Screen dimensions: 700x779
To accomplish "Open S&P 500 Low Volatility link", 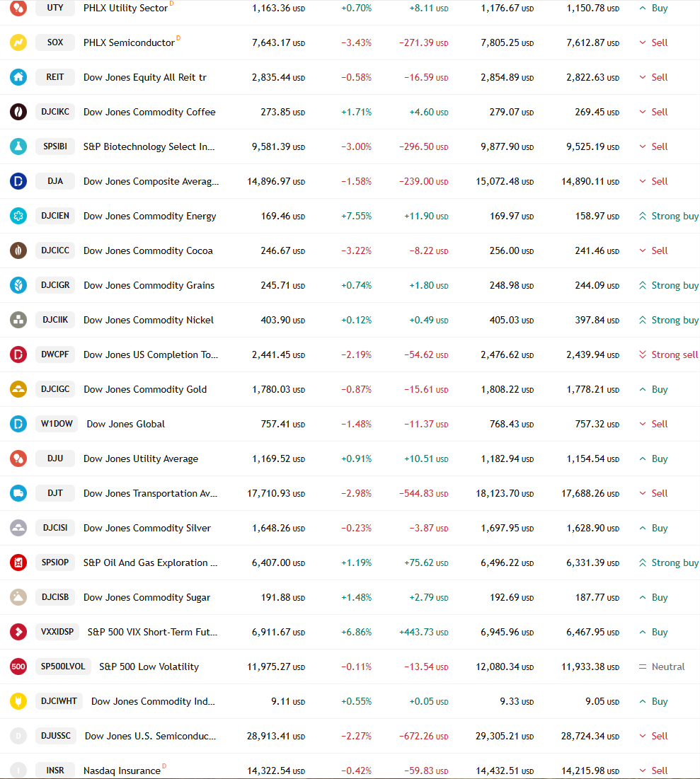I will click(x=149, y=667).
